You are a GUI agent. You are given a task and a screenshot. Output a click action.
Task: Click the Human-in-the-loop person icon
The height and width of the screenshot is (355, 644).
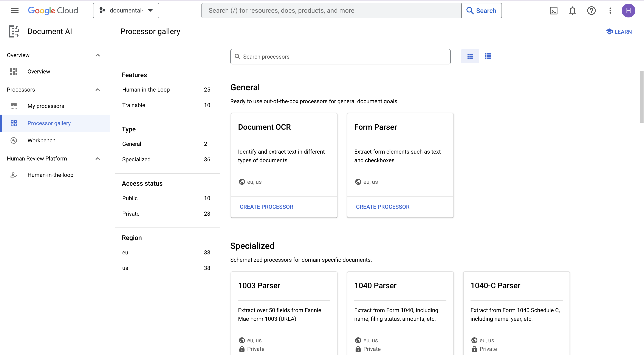(x=13, y=175)
